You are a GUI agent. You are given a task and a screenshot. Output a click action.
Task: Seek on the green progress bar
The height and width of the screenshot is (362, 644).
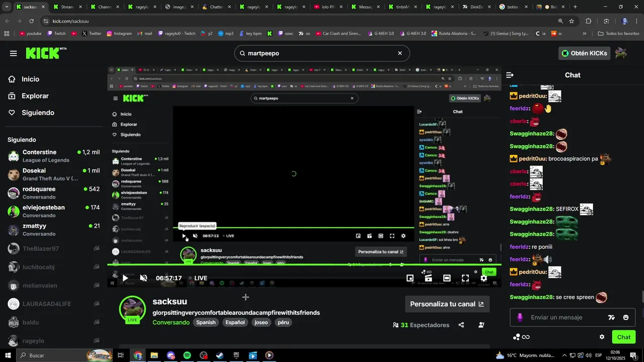click(x=304, y=264)
